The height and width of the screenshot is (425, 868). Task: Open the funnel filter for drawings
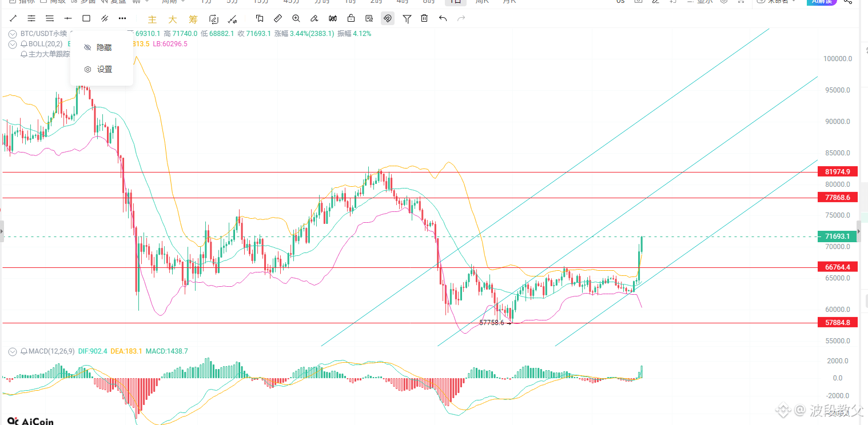407,18
